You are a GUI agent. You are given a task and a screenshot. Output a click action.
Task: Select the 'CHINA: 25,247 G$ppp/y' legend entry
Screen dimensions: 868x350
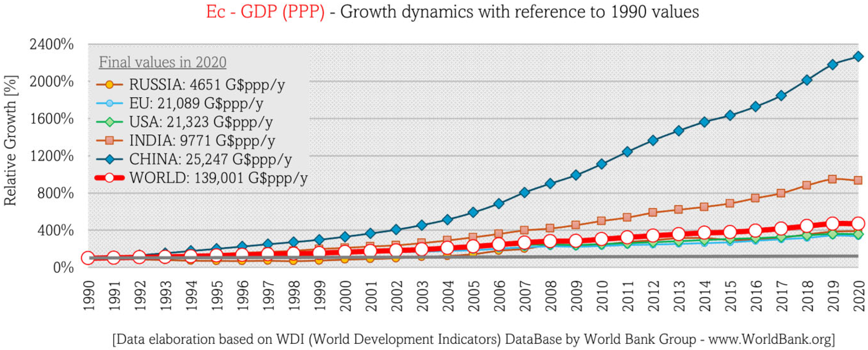(210, 159)
